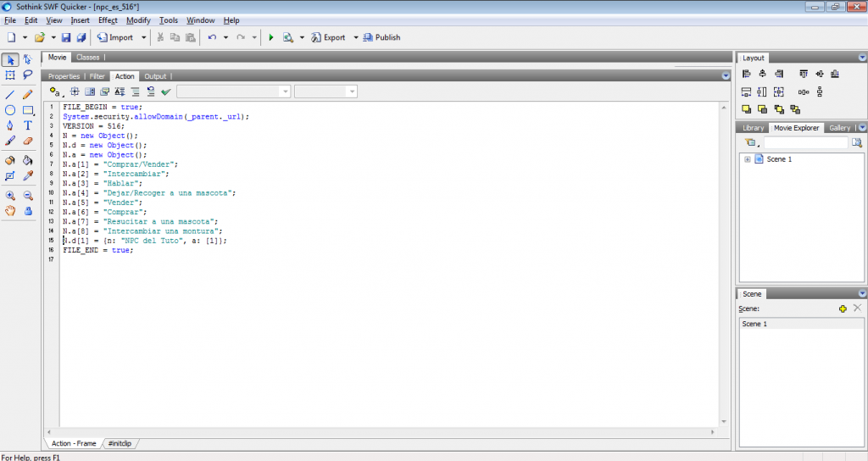Select the Eraser tool
This screenshot has width=868, height=461.
(x=28, y=142)
